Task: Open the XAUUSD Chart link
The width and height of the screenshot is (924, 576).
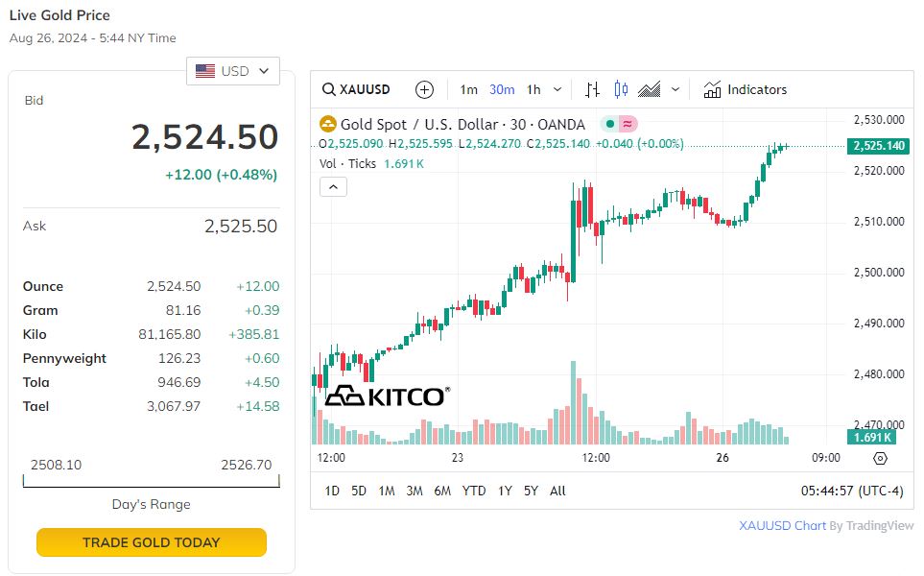Action: pyautogui.click(x=782, y=525)
